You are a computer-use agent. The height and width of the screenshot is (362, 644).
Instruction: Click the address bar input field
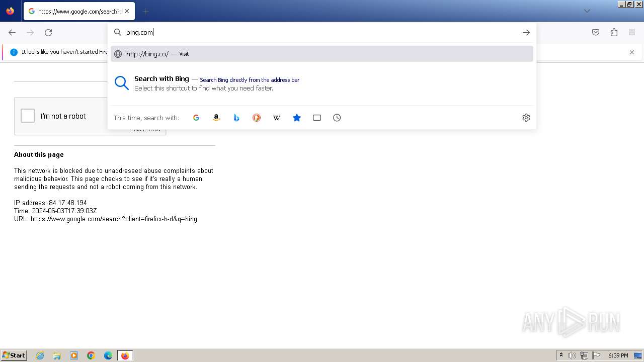(322, 32)
